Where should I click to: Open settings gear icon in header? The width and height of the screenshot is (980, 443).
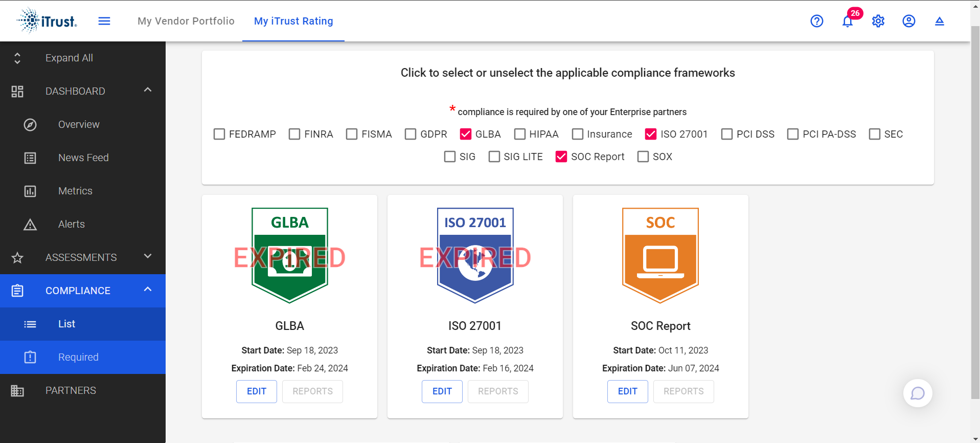coord(878,21)
